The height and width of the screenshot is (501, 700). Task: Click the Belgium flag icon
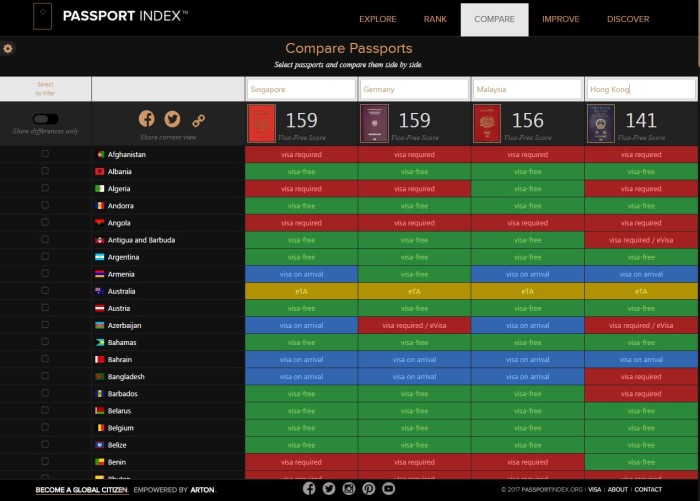tap(100, 428)
